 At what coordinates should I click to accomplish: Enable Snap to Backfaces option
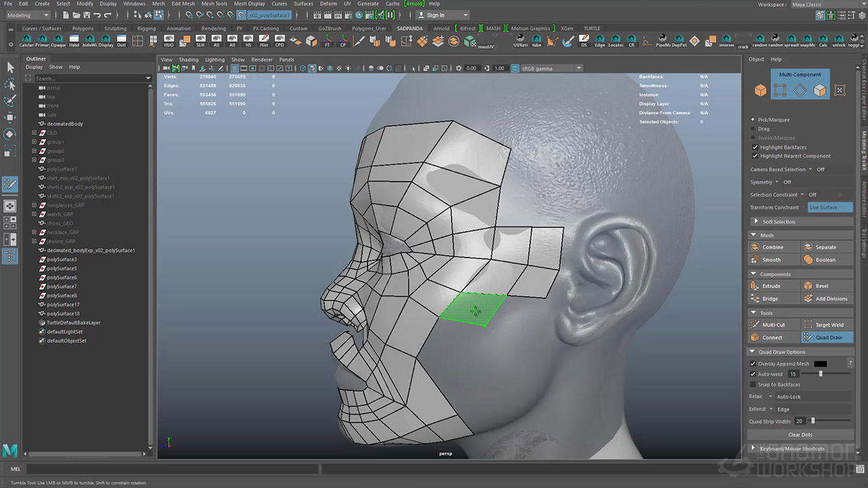point(753,384)
